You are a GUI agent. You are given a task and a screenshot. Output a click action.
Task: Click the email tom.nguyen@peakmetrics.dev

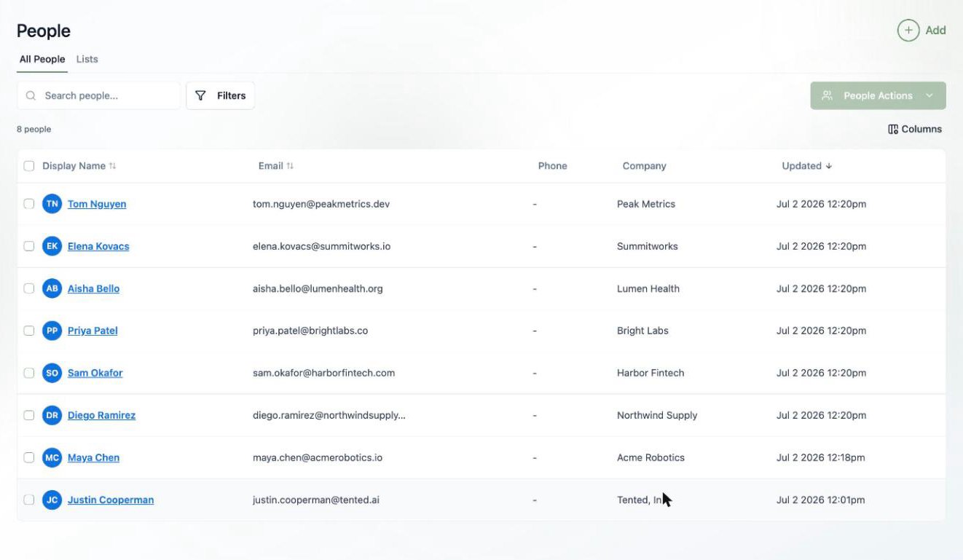(x=321, y=204)
